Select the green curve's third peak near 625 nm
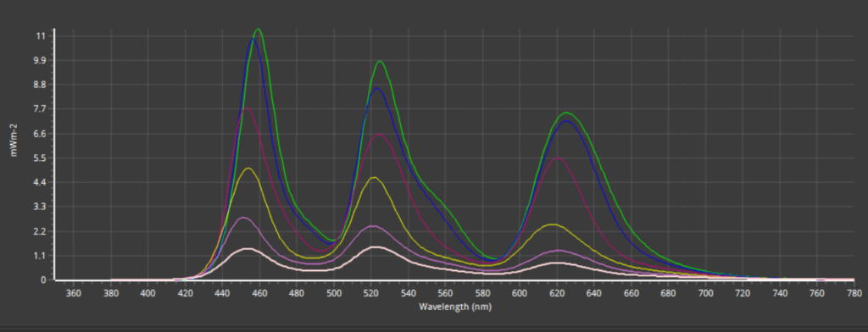 (567, 113)
